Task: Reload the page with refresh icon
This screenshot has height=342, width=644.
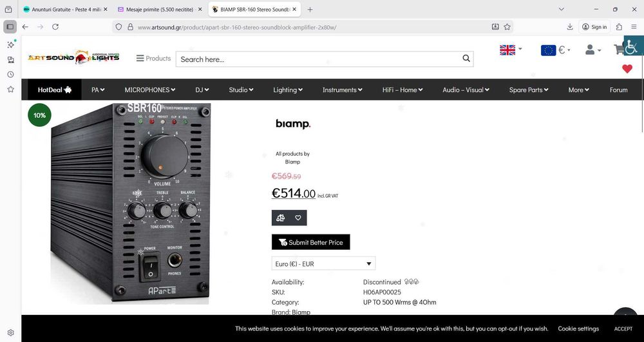Action: point(55,26)
